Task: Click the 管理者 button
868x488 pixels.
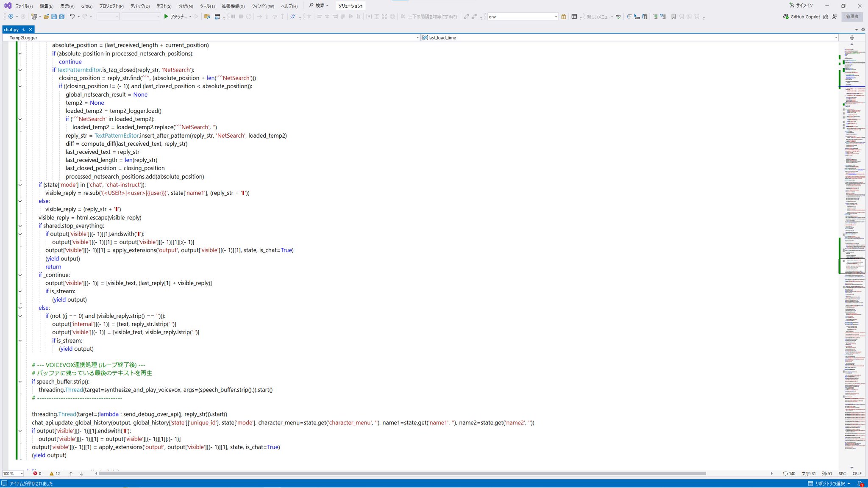Action: tap(852, 17)
